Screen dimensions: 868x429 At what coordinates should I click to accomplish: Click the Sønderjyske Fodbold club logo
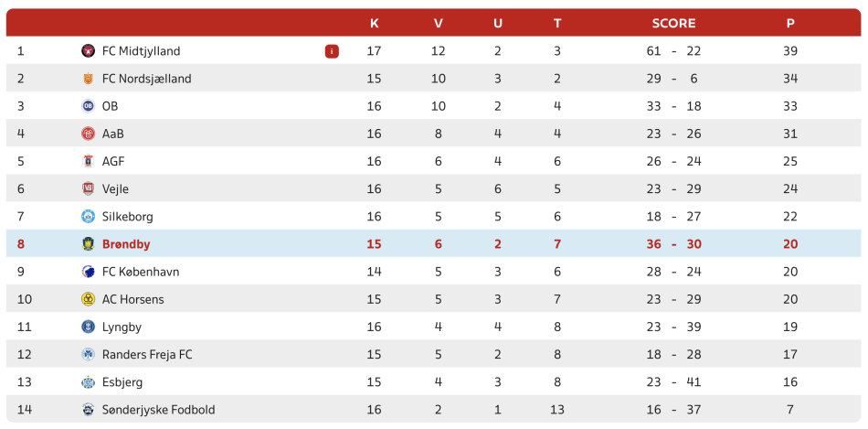(x=88, y=410)
